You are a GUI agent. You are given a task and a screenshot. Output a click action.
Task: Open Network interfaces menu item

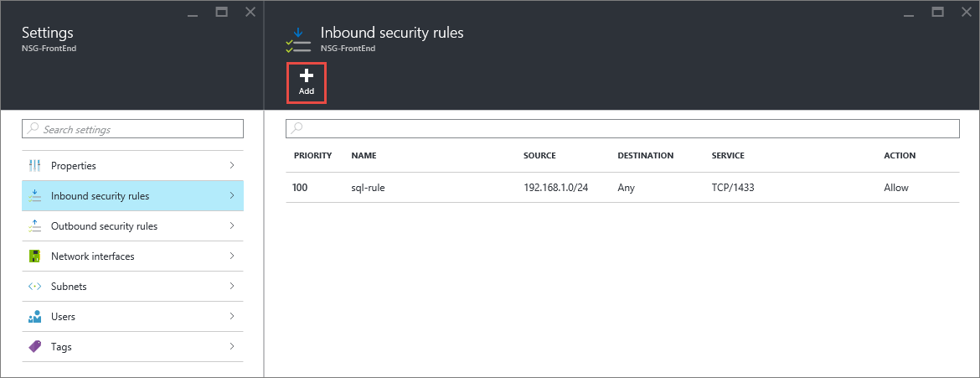click(132, 256)
